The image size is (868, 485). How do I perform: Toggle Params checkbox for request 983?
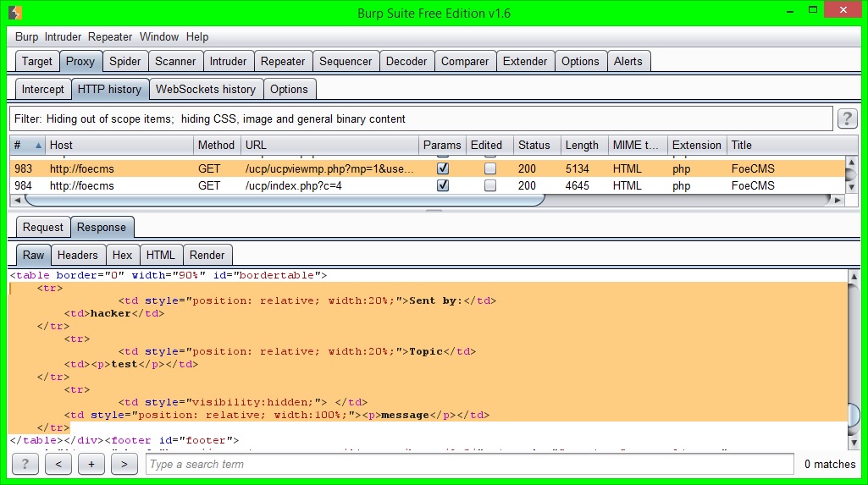point(443,168)
